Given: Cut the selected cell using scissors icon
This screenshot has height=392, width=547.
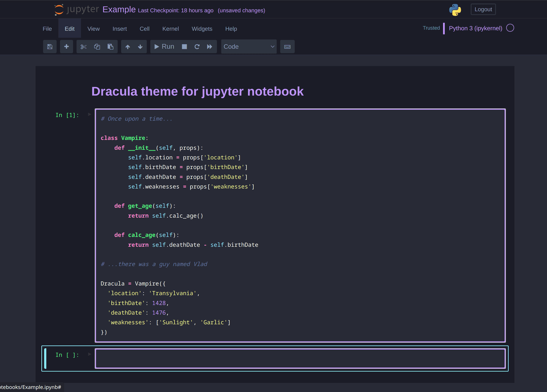Looking at the screenshot, I should tap(83, 46).
